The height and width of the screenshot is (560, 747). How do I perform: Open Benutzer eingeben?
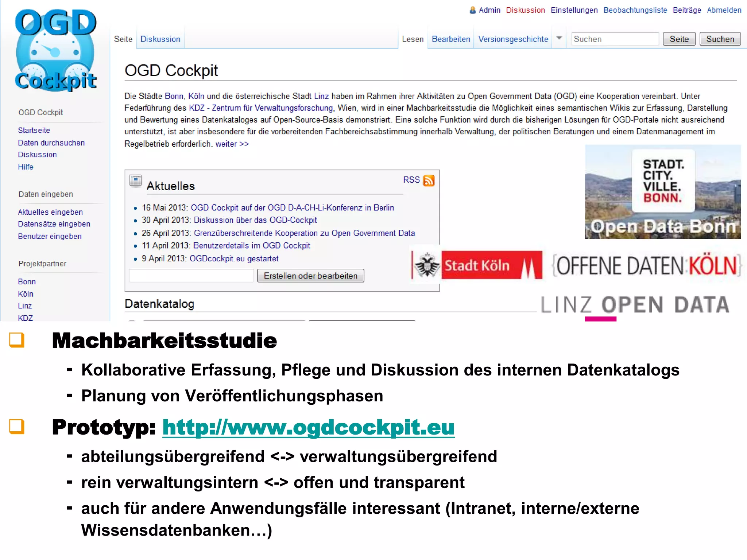click(50, 237)
